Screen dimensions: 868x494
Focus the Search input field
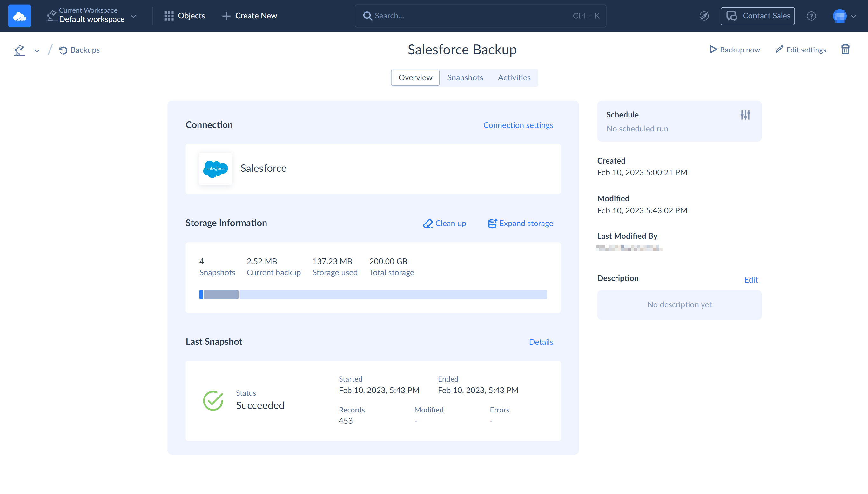click(x=480, y=16)
